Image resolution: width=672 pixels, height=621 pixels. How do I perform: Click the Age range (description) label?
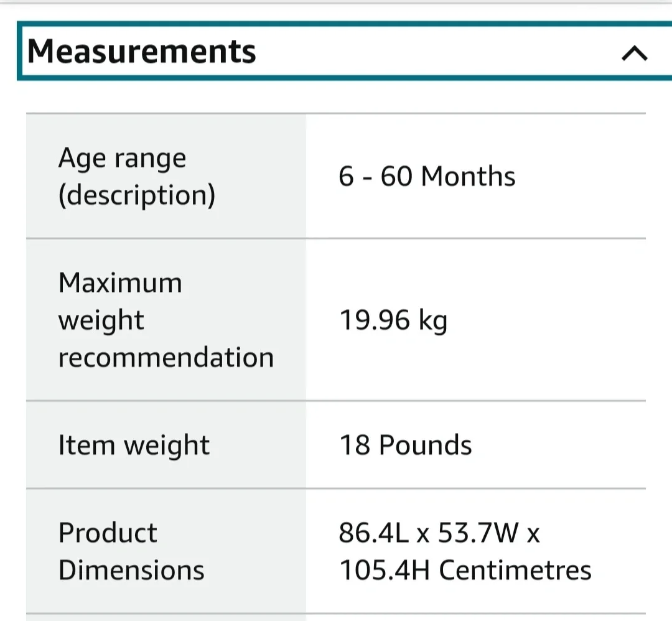pyautogui.click(x=137, y=175)
